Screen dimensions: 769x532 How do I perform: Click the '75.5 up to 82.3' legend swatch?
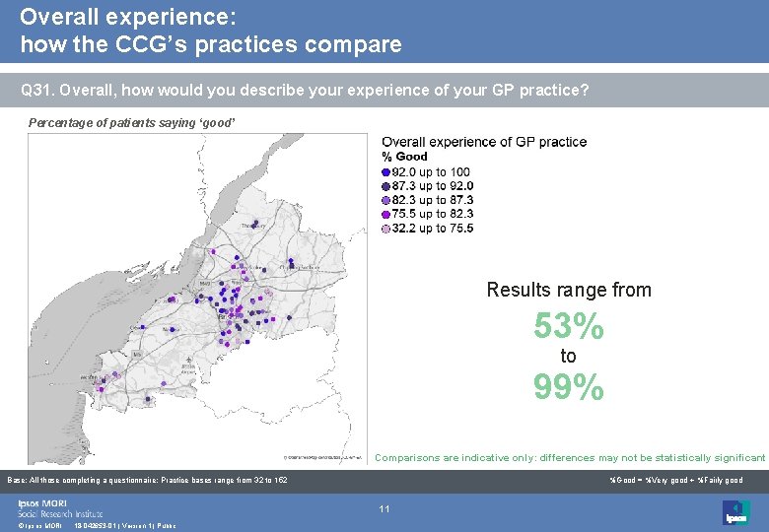pyautogui.click(x=385, y=214)
